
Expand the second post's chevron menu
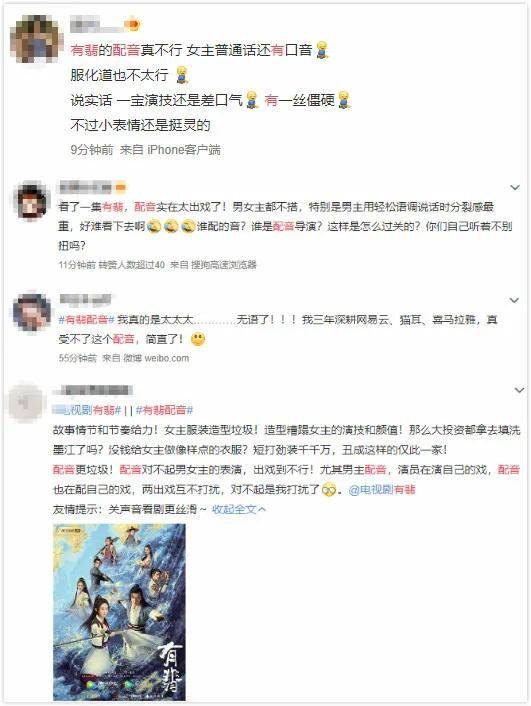515,188
